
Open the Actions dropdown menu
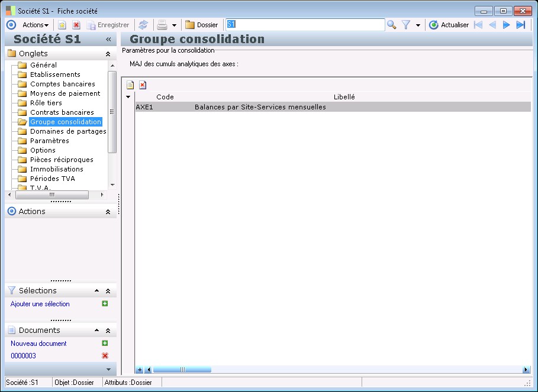coord(36,25)
